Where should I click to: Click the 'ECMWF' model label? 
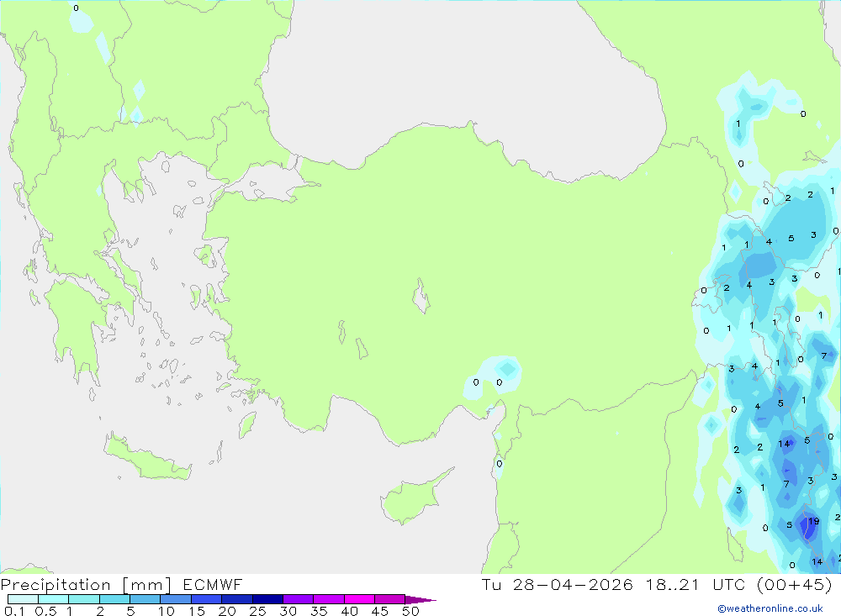[213, 585]
